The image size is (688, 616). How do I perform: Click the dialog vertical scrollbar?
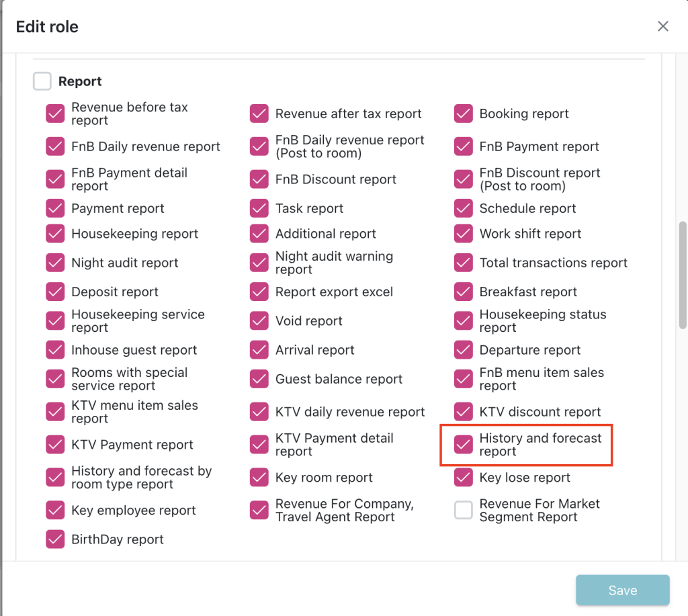(683, 274)
